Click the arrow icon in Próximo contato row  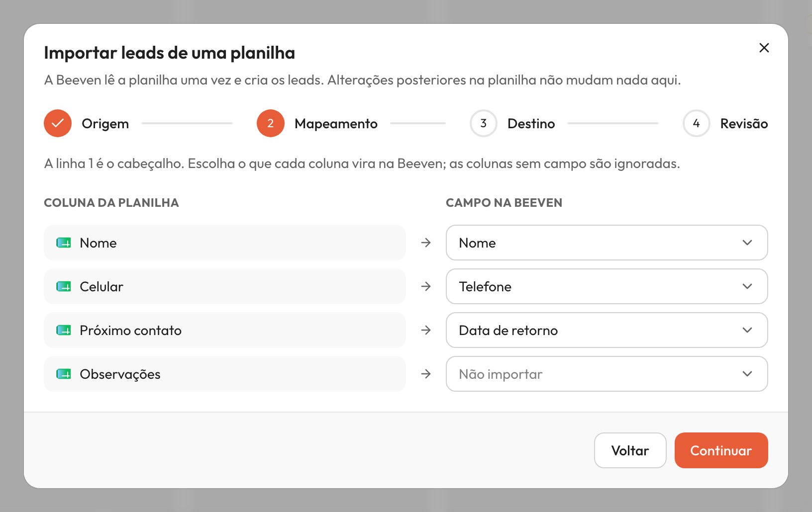coord(426,330)
